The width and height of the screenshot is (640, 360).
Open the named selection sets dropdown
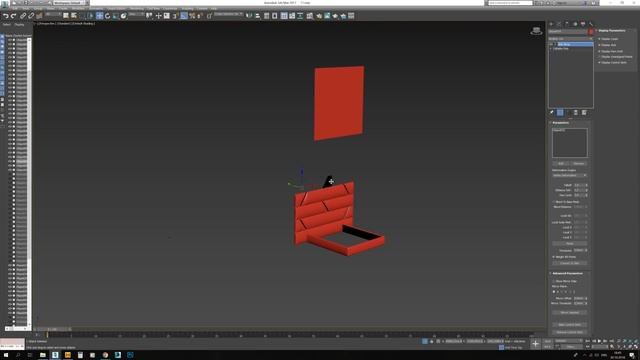coord(228,14)
